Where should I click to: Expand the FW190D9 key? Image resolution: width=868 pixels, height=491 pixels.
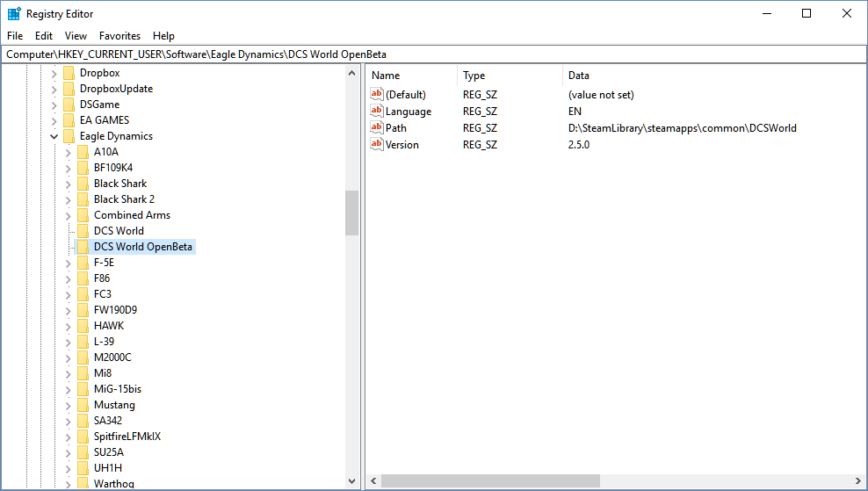click(x=69, y=311)
